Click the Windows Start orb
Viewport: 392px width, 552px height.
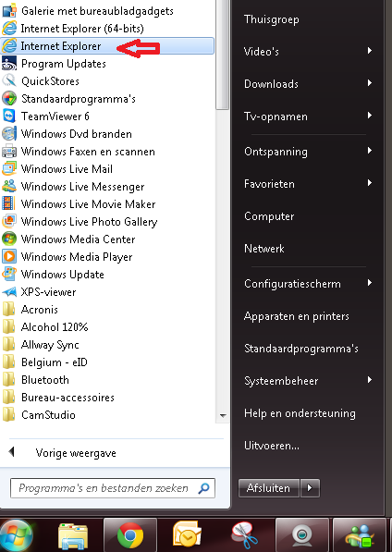(17, 535)
